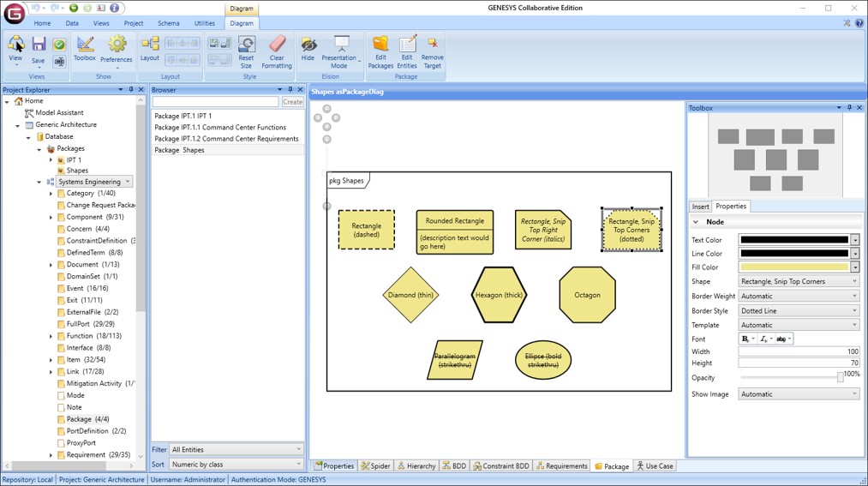Switch to the Schema ribbon tab
Viewport: 868px width, 486px height.
(x=169, y=23)
